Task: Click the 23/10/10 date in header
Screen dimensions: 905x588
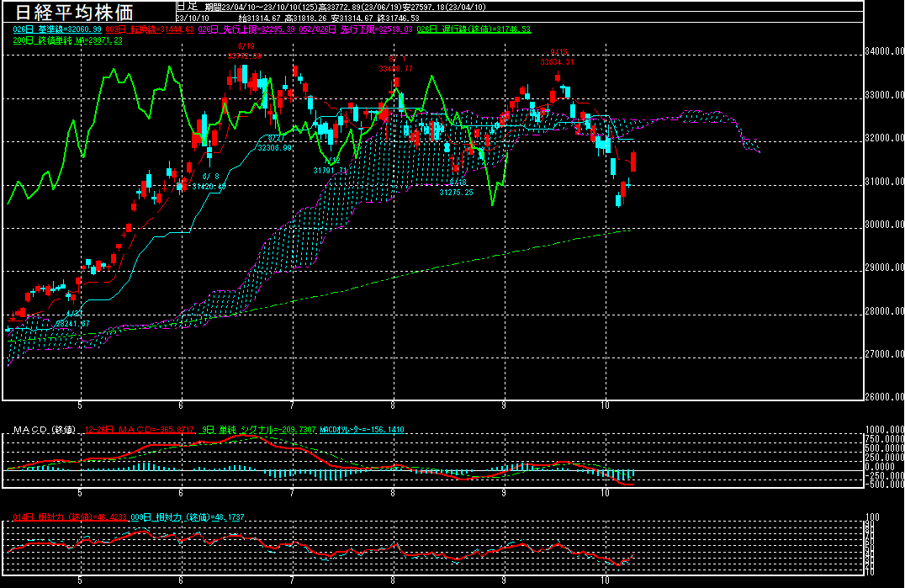Action: [193, 18]
